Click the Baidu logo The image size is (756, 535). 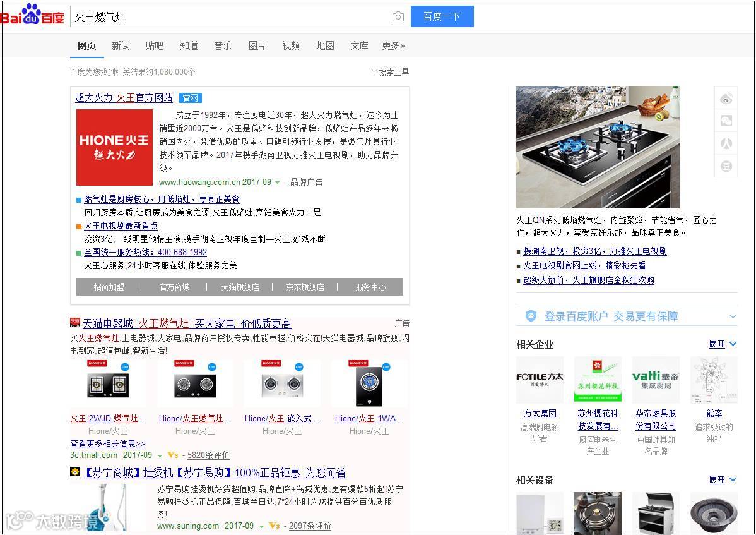click(x=32, y=15)
